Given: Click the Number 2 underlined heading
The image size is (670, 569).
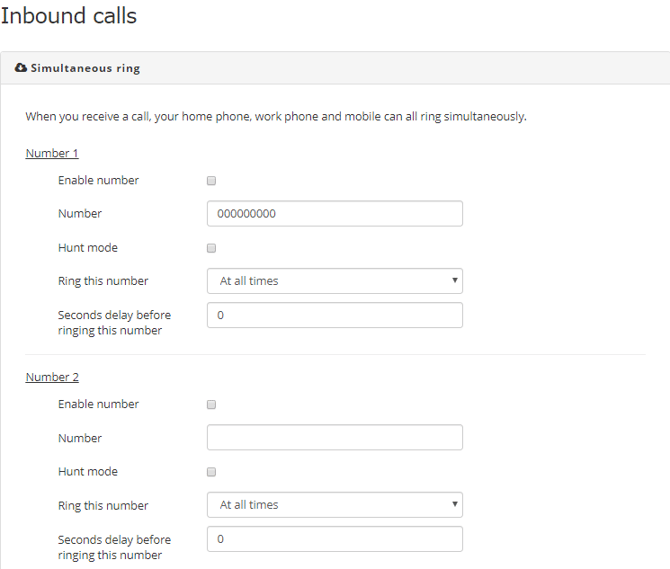Looking at the screenshot, I should 52,377.
